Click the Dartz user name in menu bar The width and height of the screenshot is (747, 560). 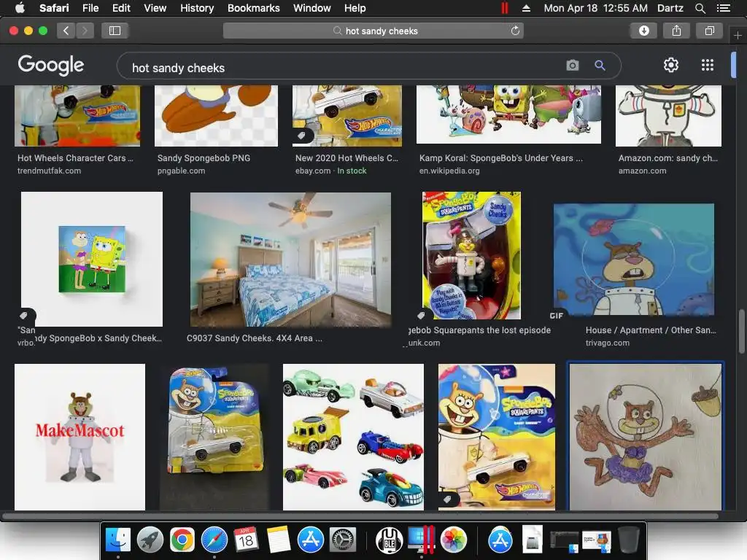670,8
